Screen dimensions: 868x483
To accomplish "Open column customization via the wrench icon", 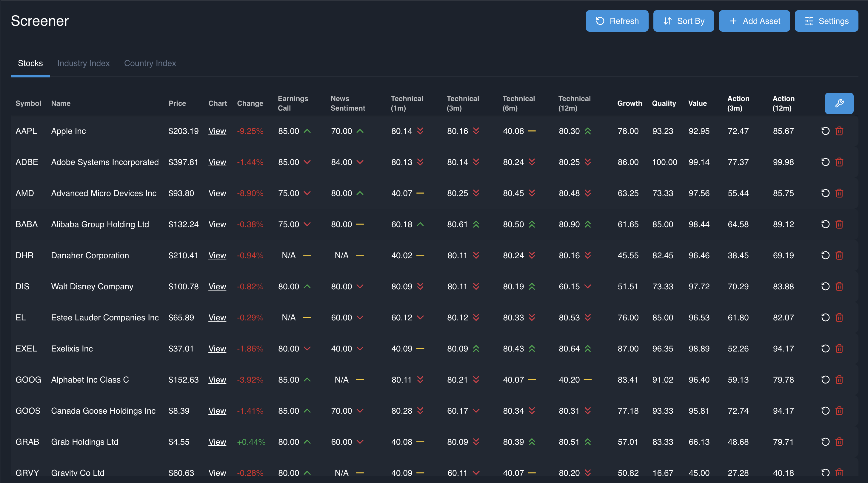I will 839,103.
